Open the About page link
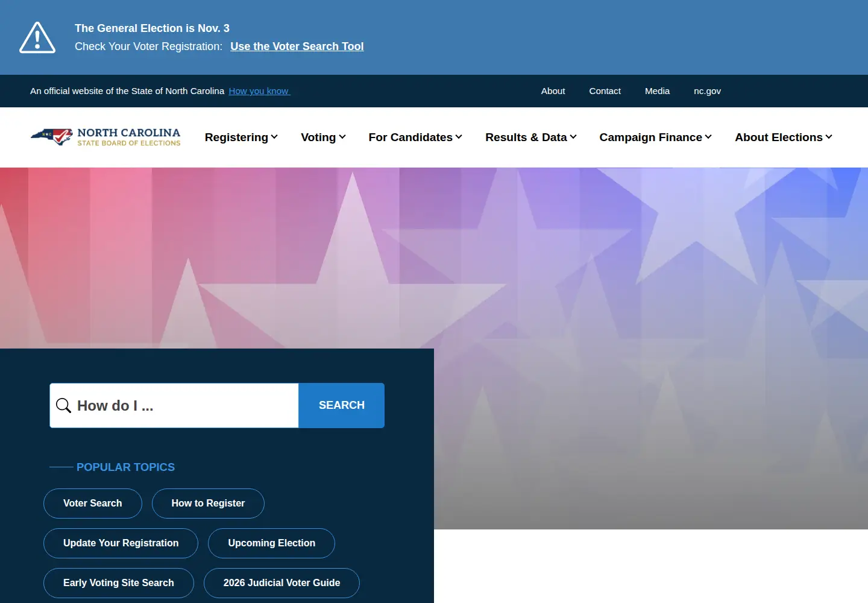The image size is (868, 603). click(x=553, y=91)
